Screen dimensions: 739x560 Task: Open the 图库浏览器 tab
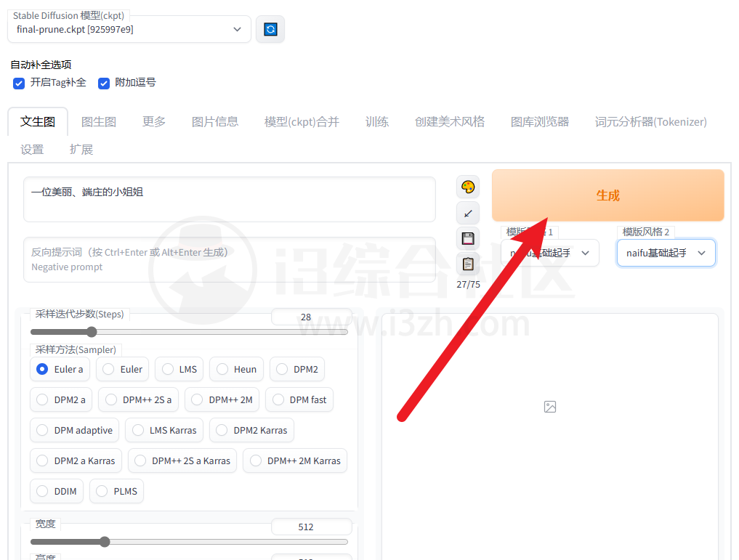540,122
